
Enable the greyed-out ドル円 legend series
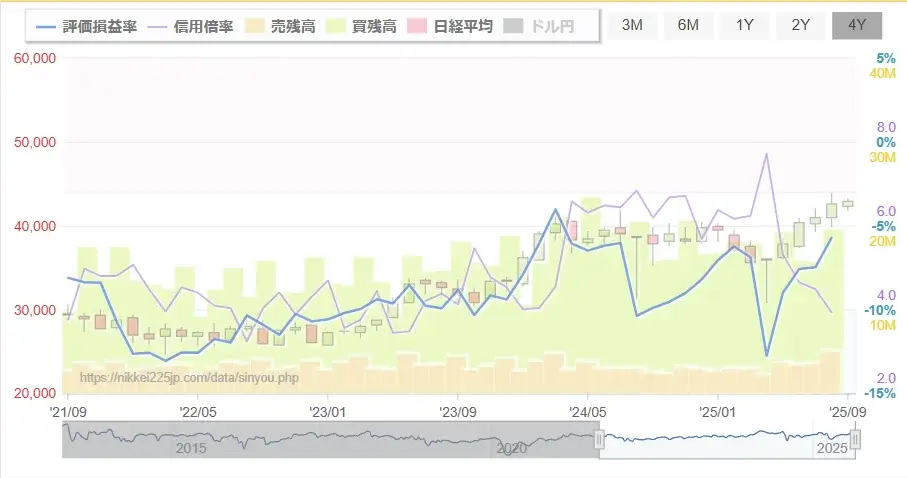[x=539, y=27]
